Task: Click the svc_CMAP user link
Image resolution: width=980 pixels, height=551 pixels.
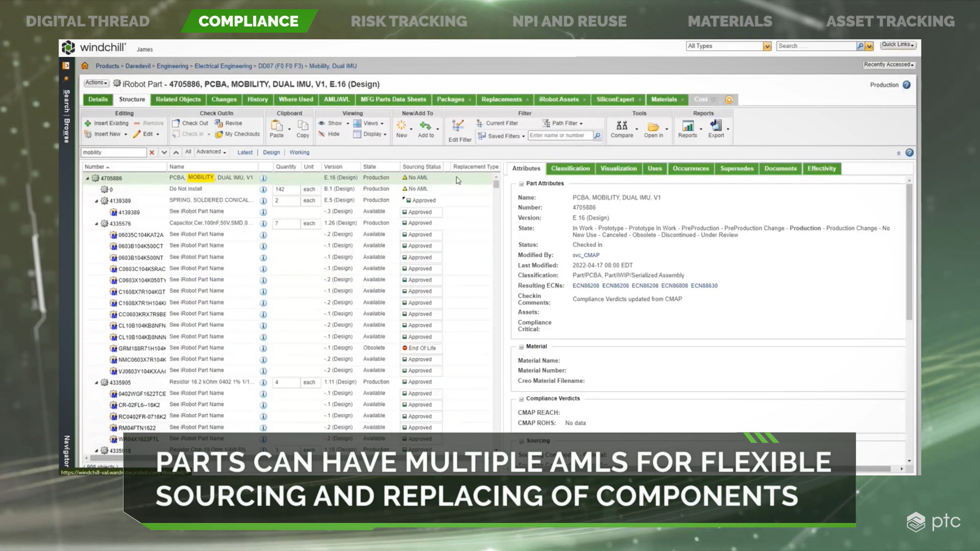Action: pyautogui.click(x=586, y=256)
